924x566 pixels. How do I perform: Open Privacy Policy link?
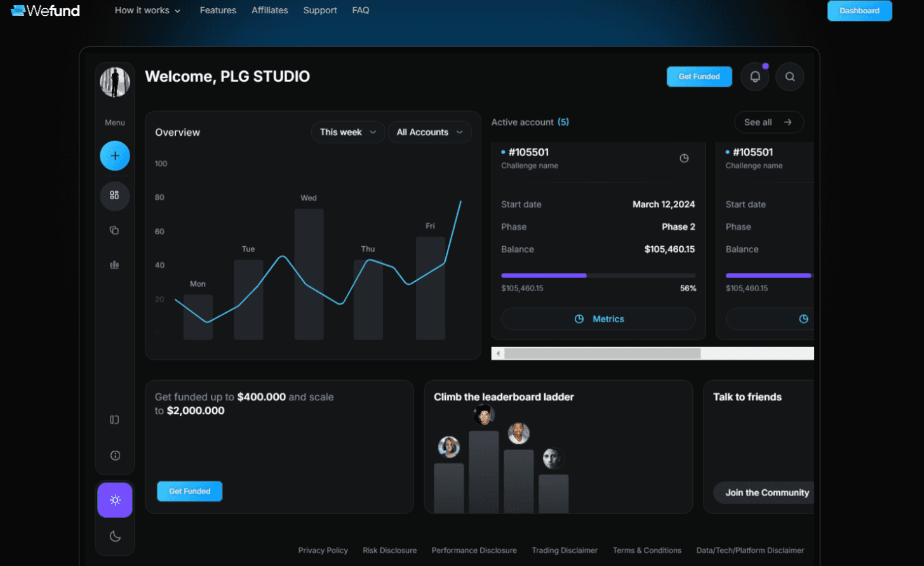click(323, 550)
